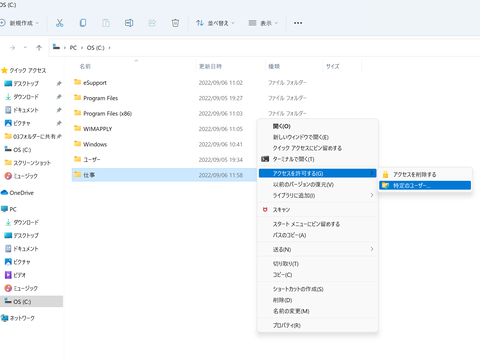This screenshot has width=480, height=360.
Task: Choose スキャン in the context menu
Action: click(318, 210)
